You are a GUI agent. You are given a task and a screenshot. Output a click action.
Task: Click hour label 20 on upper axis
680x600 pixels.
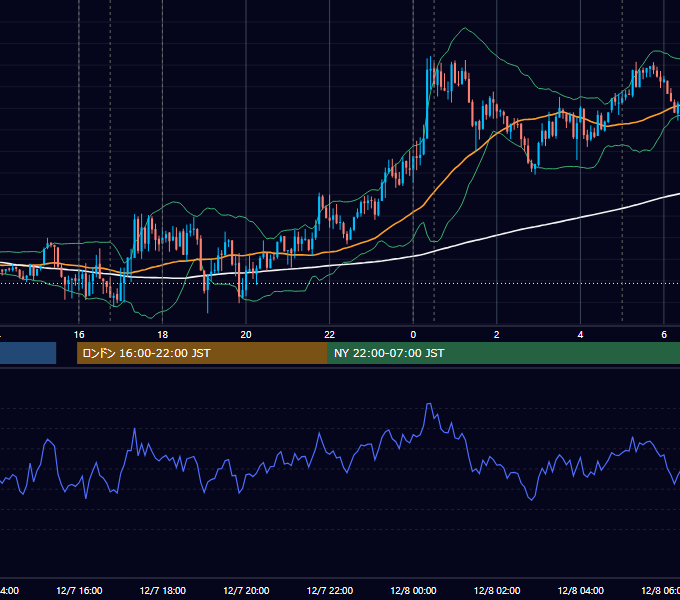(x=246, y=335)
